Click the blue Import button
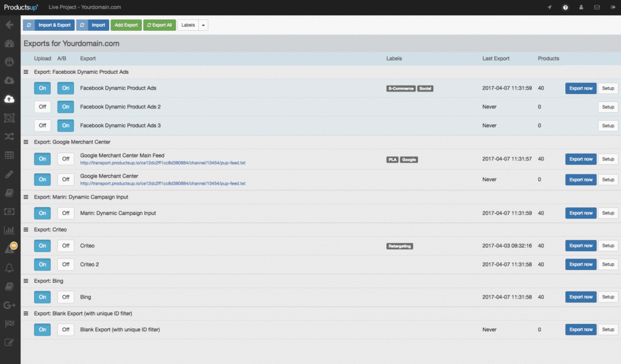This screenshot has width=621, height=364. coord(93,25)
